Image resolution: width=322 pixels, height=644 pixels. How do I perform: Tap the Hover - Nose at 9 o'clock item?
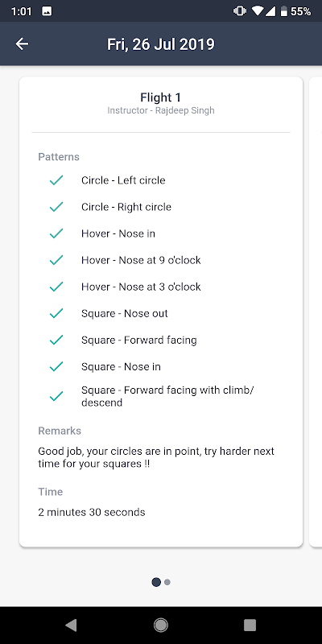141,260
